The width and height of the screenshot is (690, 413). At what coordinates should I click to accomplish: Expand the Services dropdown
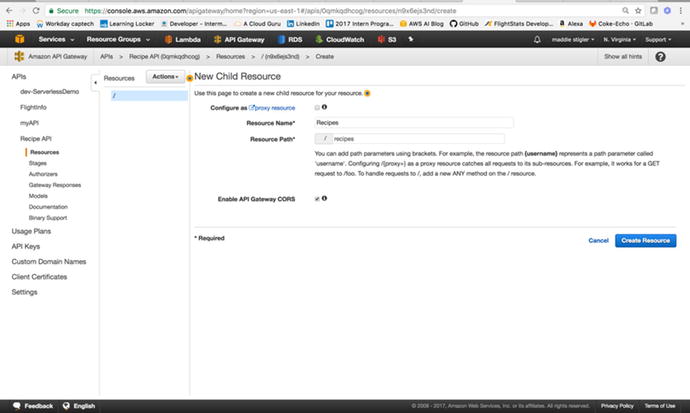click(56, 40)
